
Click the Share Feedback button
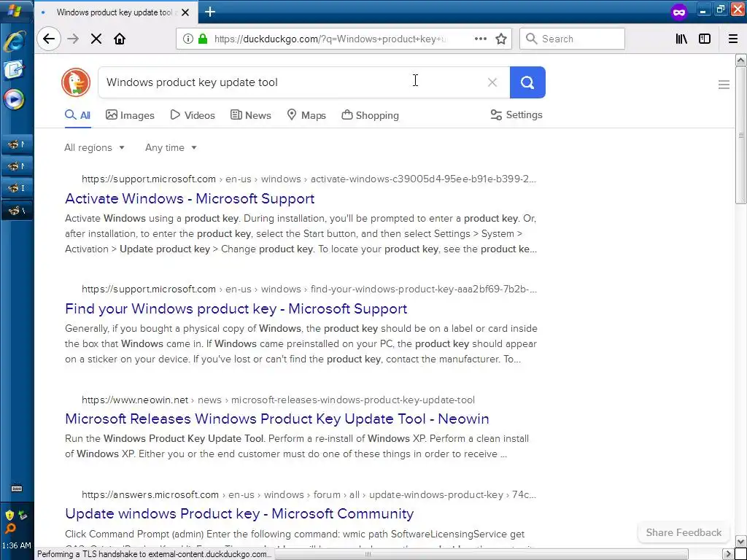point(684,532)
